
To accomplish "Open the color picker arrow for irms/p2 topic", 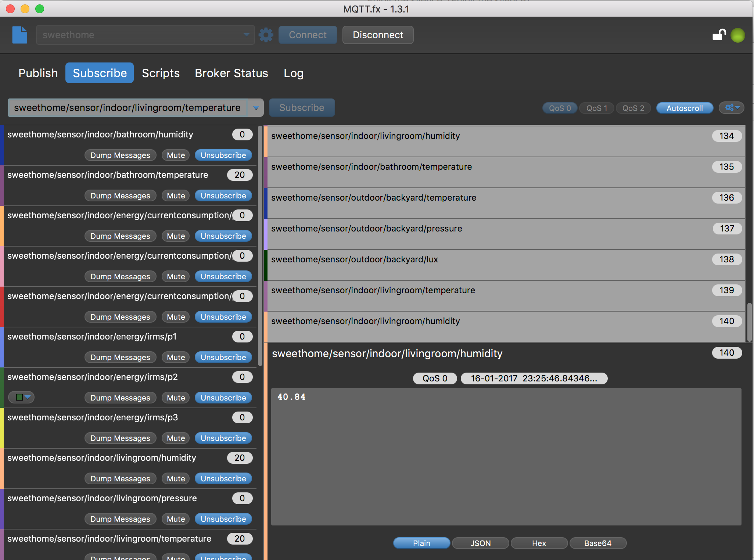I will pyautogui.click(x=27, y=397).
